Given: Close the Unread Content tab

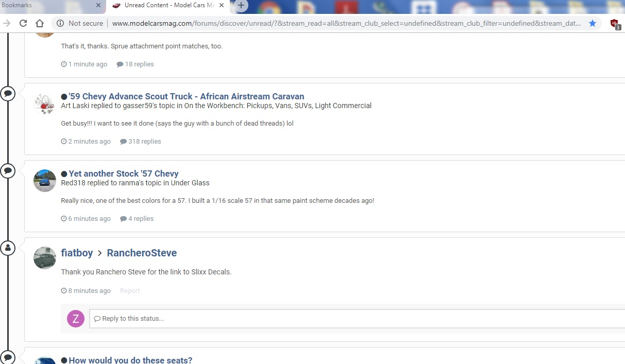Looking at the screenshot, I should tap(222, 5).
